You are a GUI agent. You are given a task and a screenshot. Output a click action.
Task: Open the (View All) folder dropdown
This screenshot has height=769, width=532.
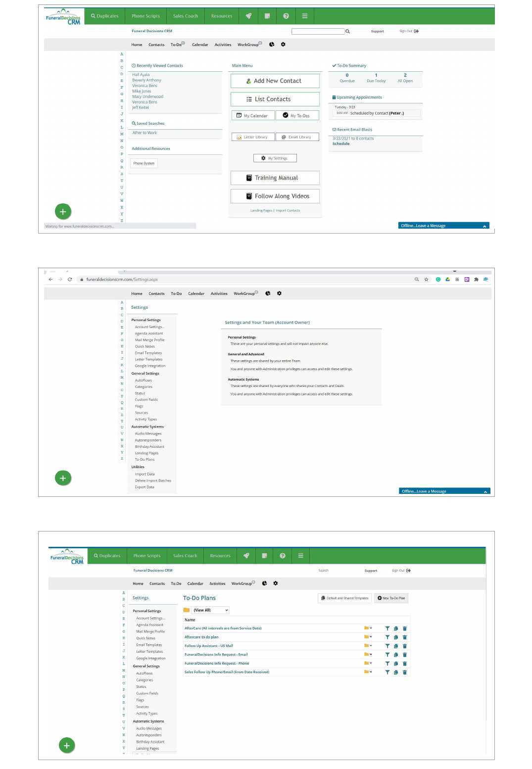(x=210, y=610)
